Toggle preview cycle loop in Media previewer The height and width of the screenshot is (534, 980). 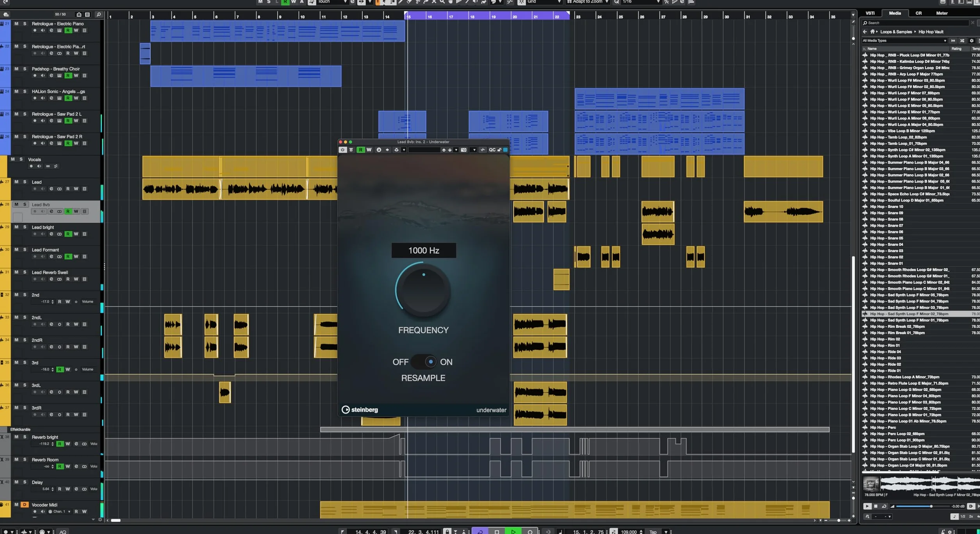[x=884, y=506]
